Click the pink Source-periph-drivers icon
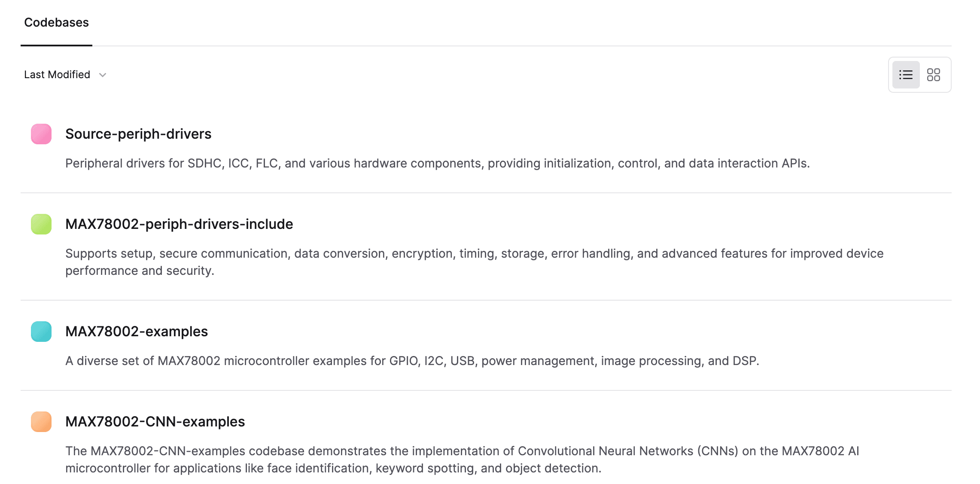980x484 pixels. pos(41,134)
